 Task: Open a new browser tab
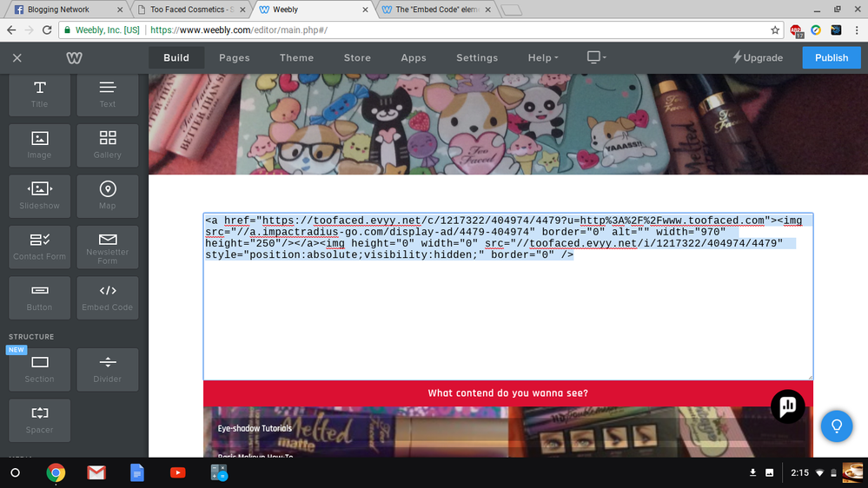click(511, 10)
